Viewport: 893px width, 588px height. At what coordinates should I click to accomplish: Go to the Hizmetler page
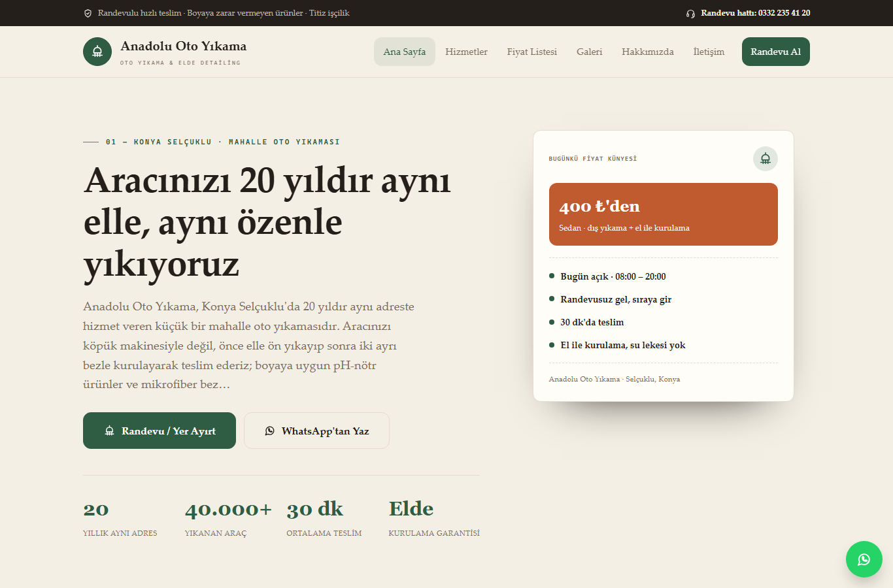pyautogui.click(x=467, y=52)
